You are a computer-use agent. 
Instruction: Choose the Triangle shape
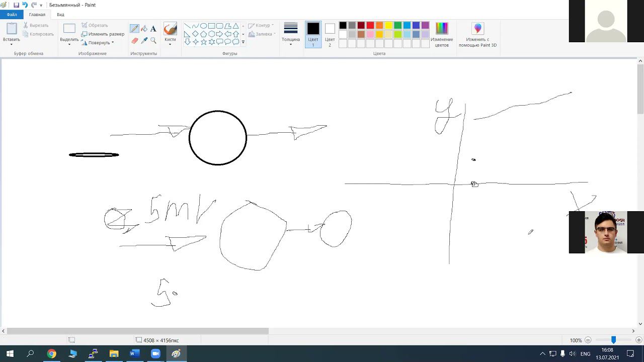(235, 26)
